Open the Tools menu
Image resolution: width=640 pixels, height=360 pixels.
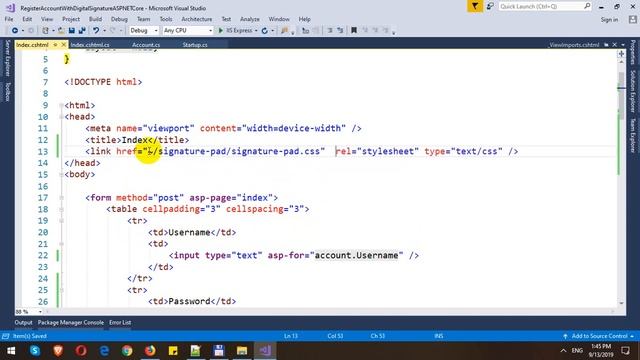coord(166,19)
